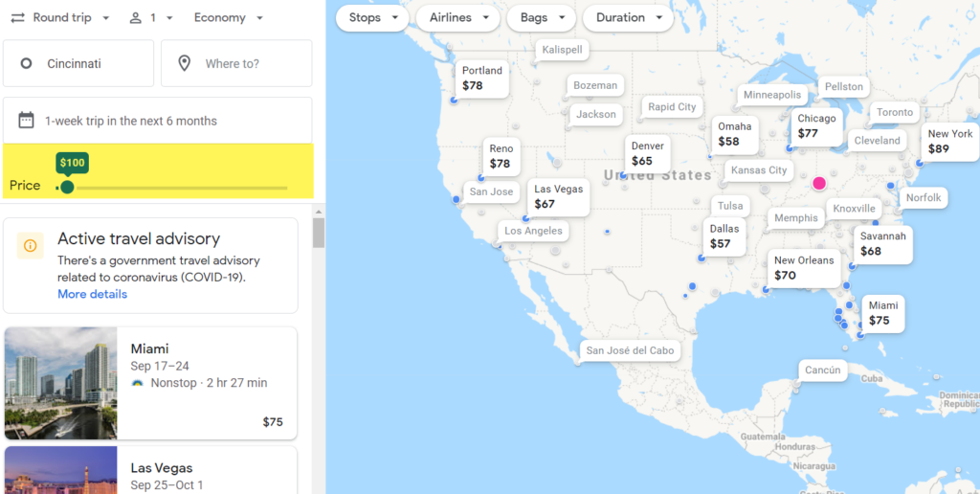Open the More details advisory link
The height and width of the screenshot is (494, 980).
92,294
